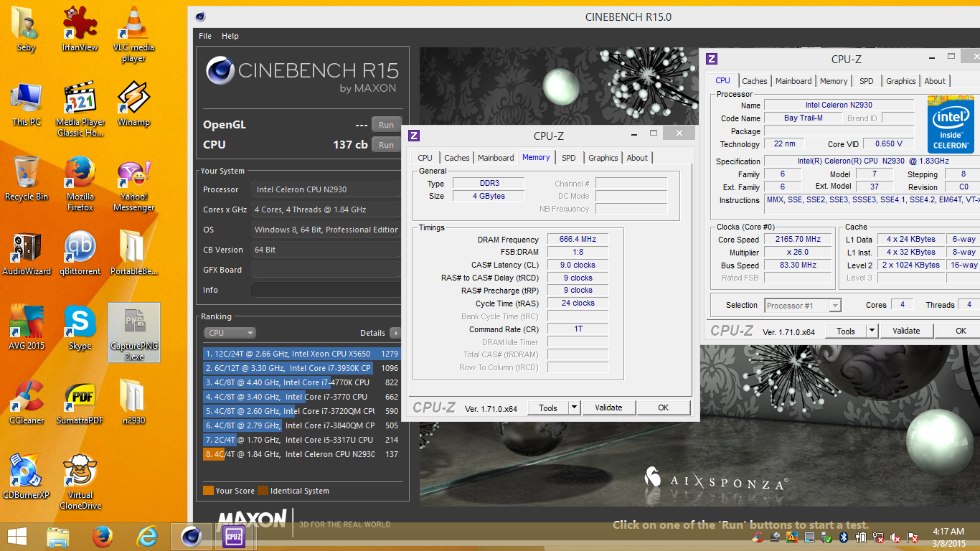Switch to Cinebench taskbar button
Image resolution: width=980 pixels, height=551 pixels.
pos(190,537)
